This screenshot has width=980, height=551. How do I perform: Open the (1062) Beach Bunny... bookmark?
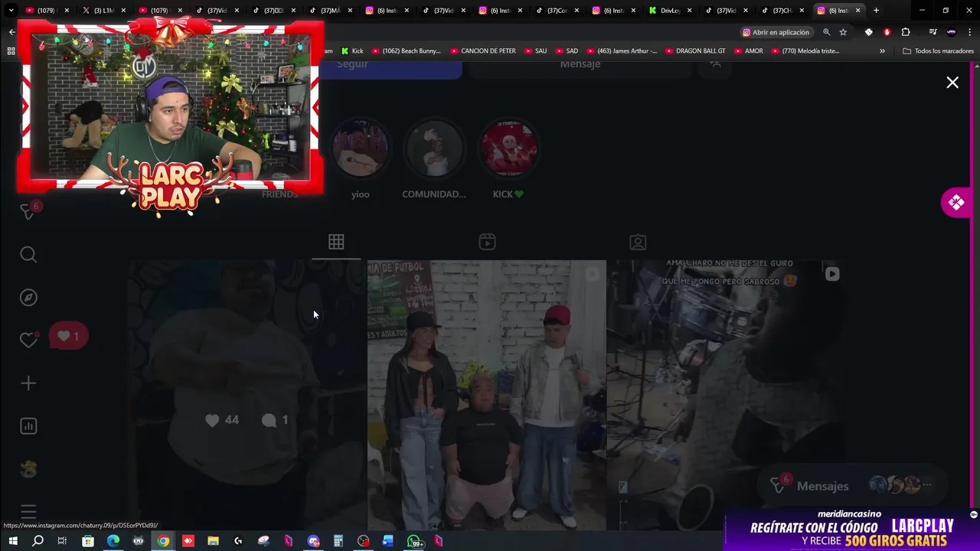click(407, 51)
